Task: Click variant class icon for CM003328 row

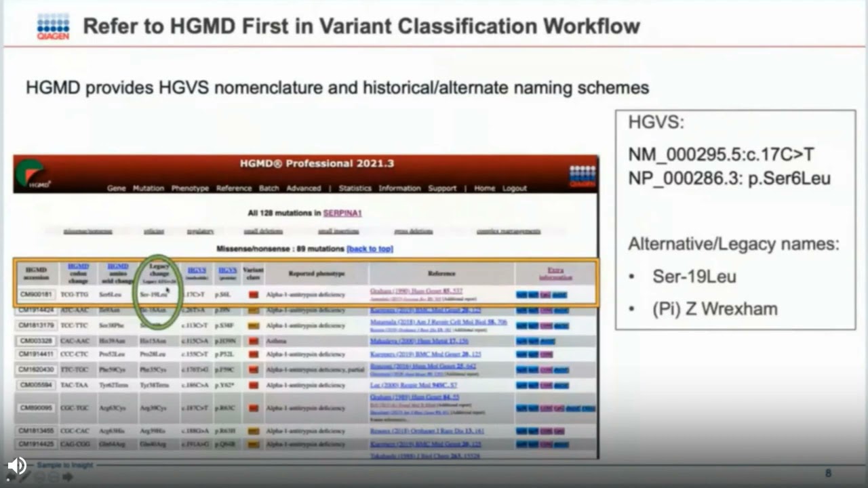Action: [253, 340]
